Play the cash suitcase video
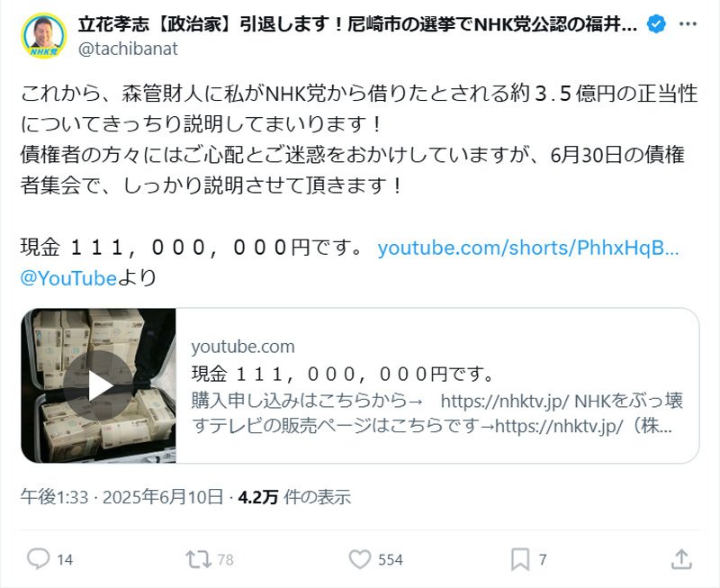Screen dimensions: 720x588 [x=98, y=386]
